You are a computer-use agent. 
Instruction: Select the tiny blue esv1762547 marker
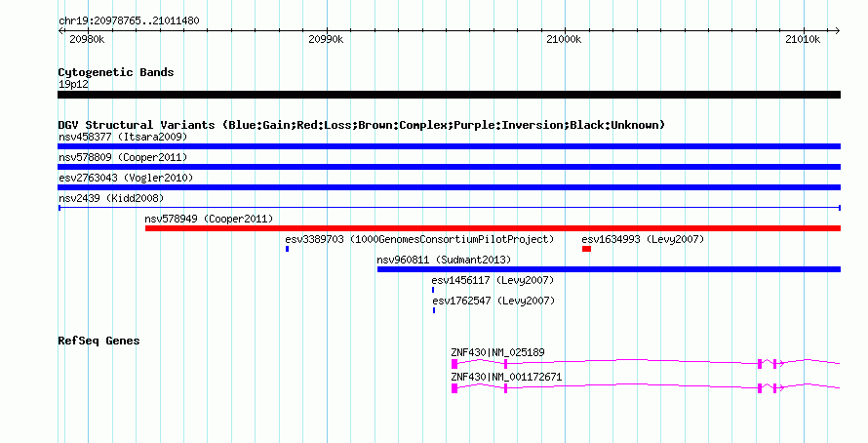(x=434, y=310)
